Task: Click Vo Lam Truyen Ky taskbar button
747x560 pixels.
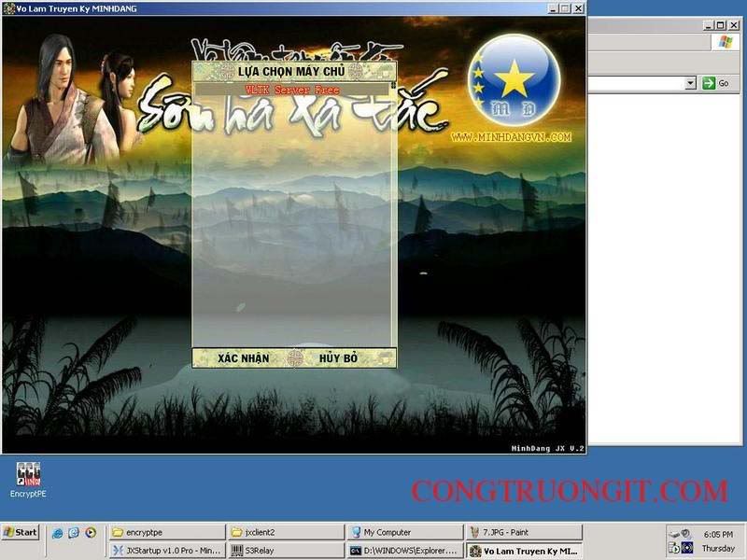Action: point(525,551)
